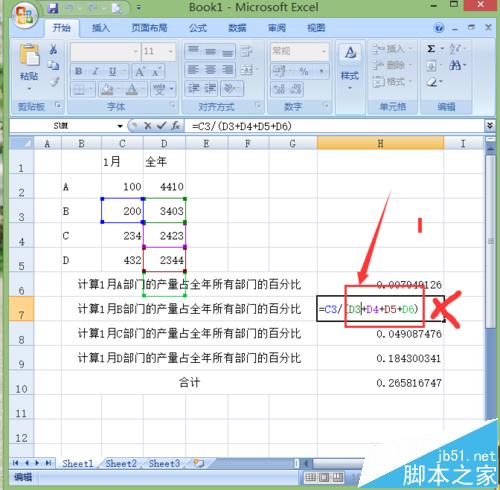The width and height of the screenshot is (500, 490).
Task: Open the 字体 group dialog launcher
Action: pos(172,105)
